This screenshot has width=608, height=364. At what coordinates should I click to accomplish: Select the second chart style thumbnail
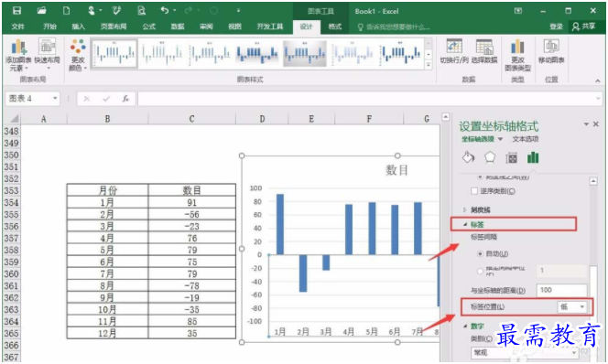[162, 53]
